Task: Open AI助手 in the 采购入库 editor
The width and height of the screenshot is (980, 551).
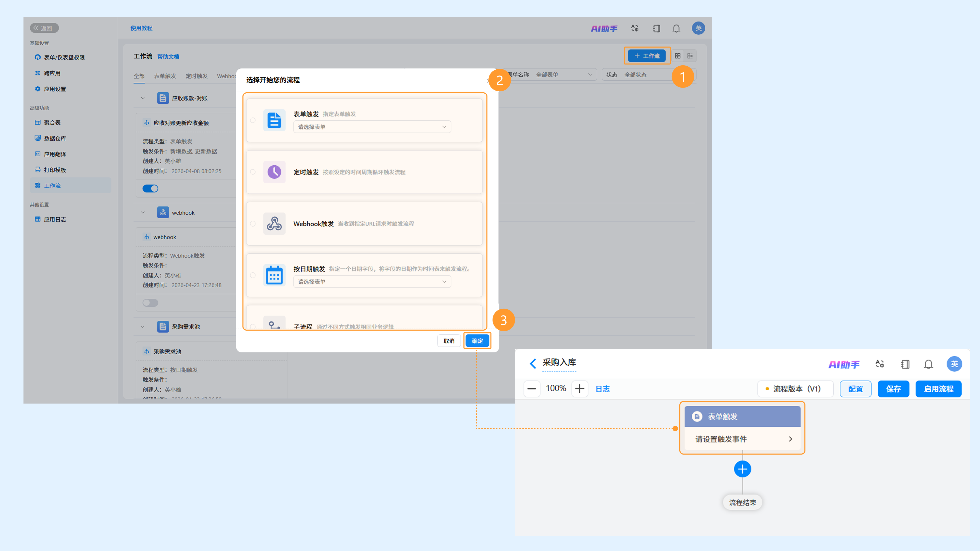Action: 844,365
